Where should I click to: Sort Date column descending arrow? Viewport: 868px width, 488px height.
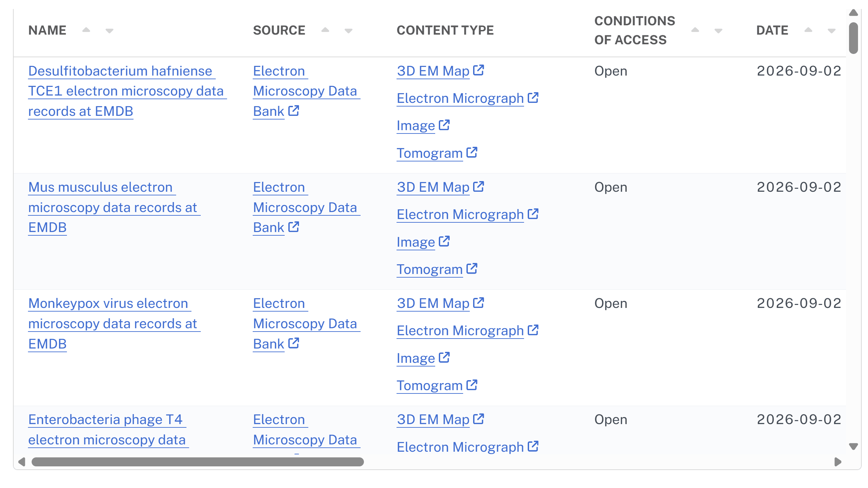tap(831, 31)
